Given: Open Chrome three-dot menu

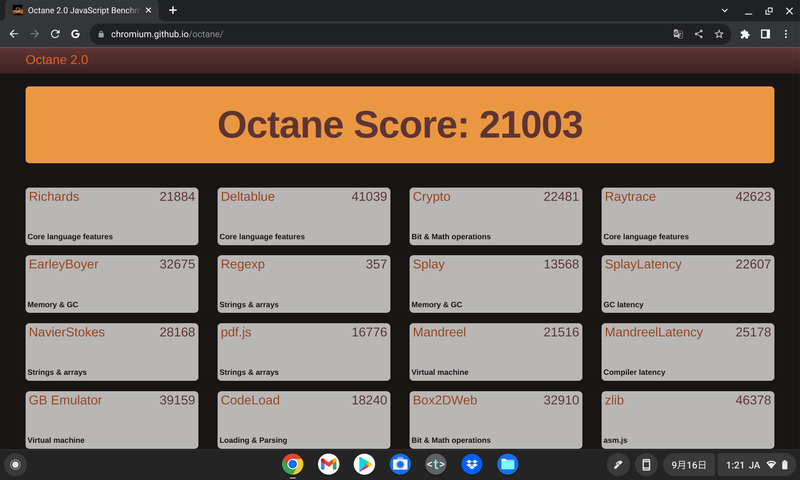Looking at the screenshot, I should [x=786, y=34].
